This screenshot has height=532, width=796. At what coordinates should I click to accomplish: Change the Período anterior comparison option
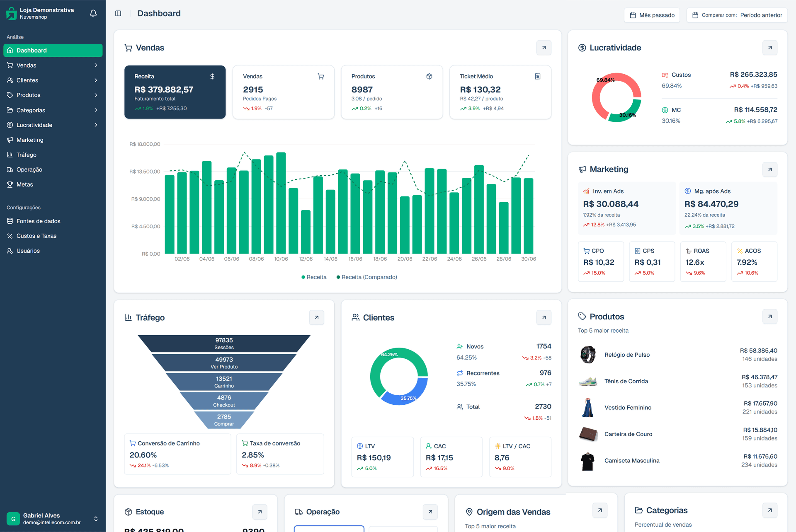point(761,15)
